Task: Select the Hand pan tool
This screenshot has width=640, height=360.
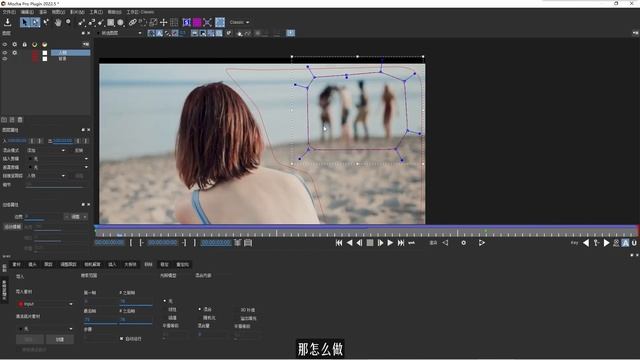Action: pos(58,22)
